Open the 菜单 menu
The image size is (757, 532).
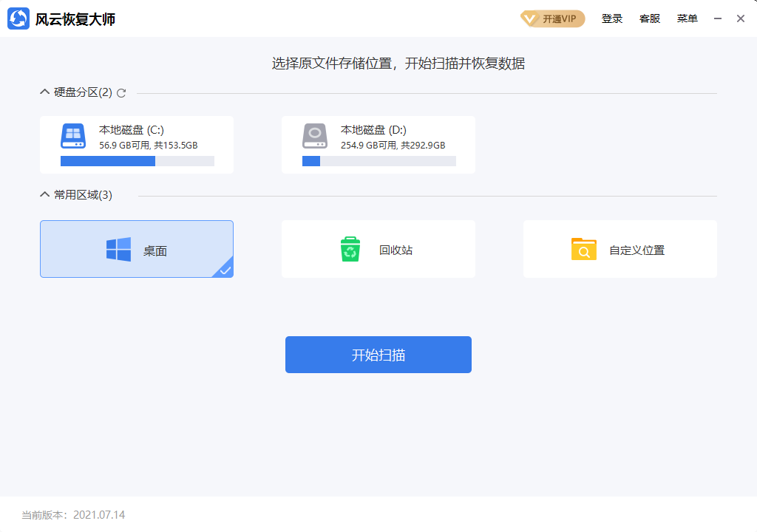coord(687,18)
